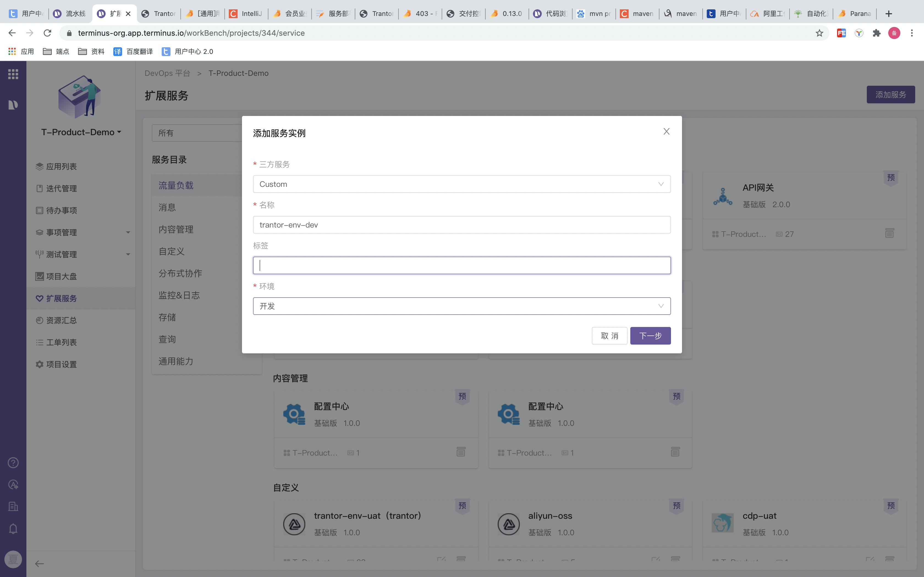Click the 取消 button
Screen dimensions: 924x577
pyautogui.click(x=609, y=336)
